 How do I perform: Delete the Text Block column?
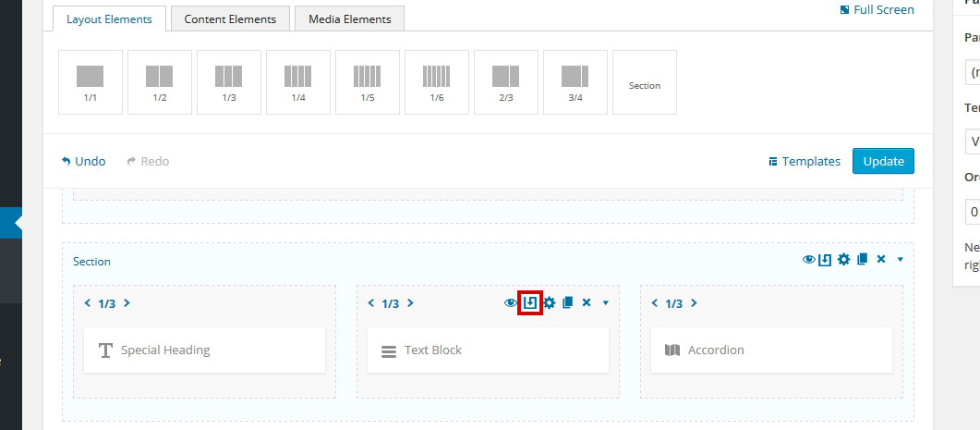(587, 303)
